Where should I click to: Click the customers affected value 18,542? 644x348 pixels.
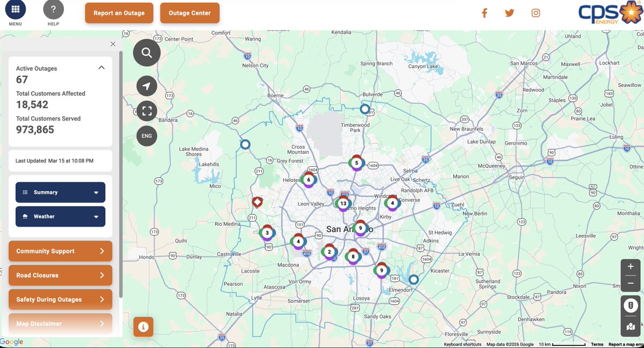point(32,105)
